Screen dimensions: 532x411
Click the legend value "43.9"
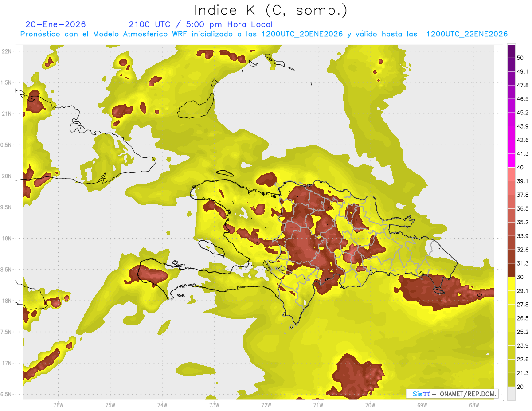pos(523,127)
